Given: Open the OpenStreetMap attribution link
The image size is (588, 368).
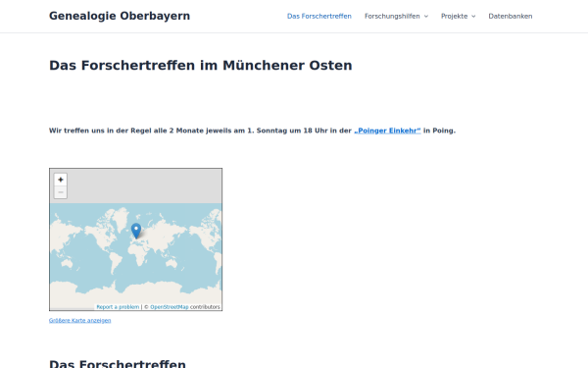Looking at the screenshot, I should [170, 307].
